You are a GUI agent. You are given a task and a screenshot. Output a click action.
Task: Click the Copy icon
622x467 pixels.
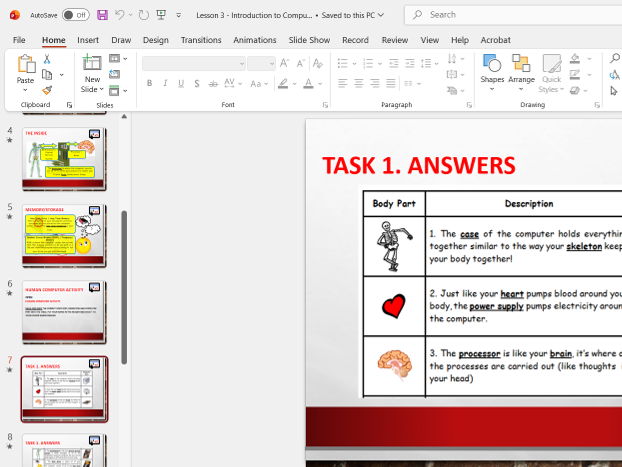(x=47, y=74)
